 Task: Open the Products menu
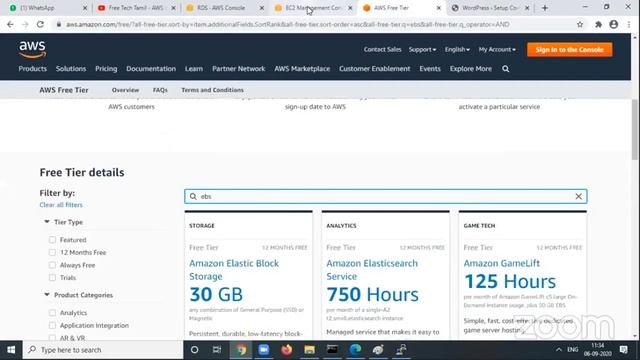coord(33,69)
